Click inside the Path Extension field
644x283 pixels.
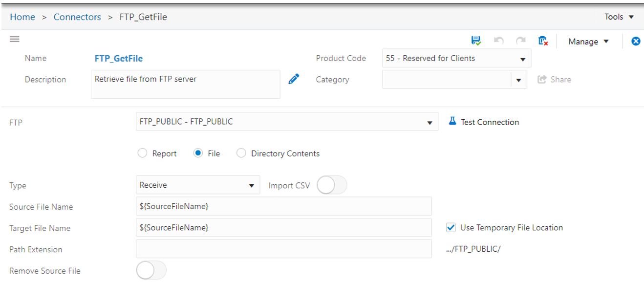(283, 249)
